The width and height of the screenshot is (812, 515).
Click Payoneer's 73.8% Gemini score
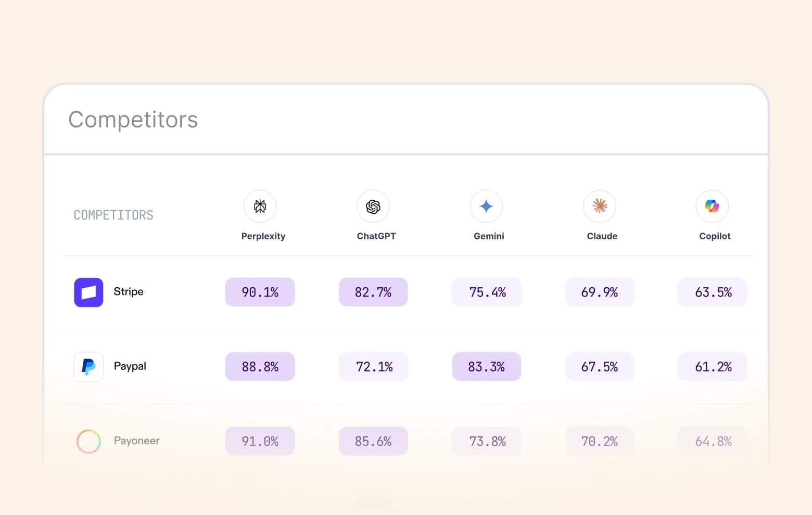pos(487,441)
